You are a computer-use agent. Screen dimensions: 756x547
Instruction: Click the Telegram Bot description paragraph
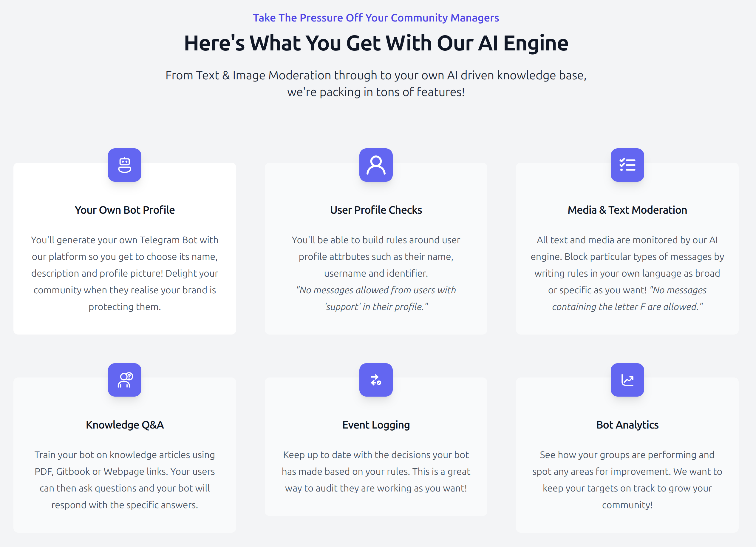point(124,273)
